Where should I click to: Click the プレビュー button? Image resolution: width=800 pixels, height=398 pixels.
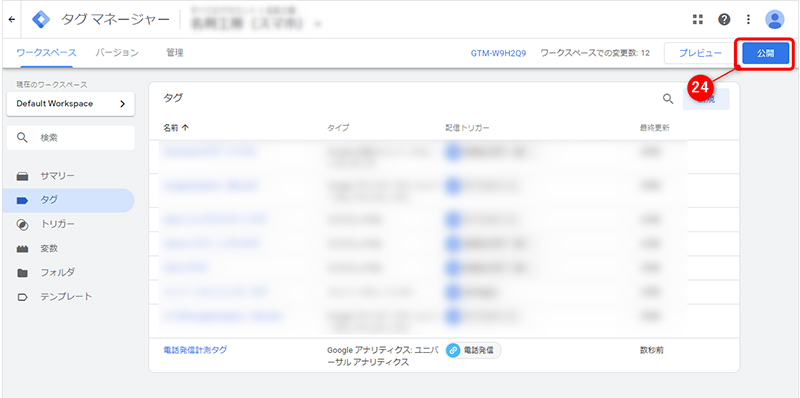coord(700,53)
